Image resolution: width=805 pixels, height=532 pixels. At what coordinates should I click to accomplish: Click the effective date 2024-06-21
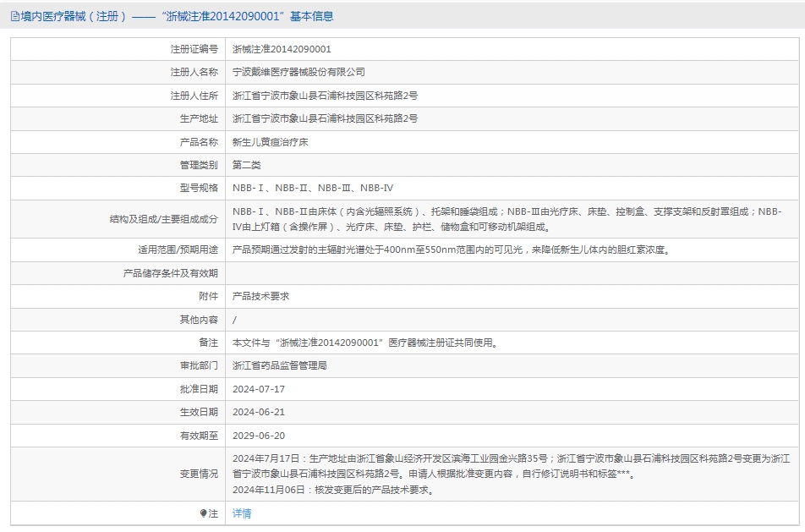[259, 412]
